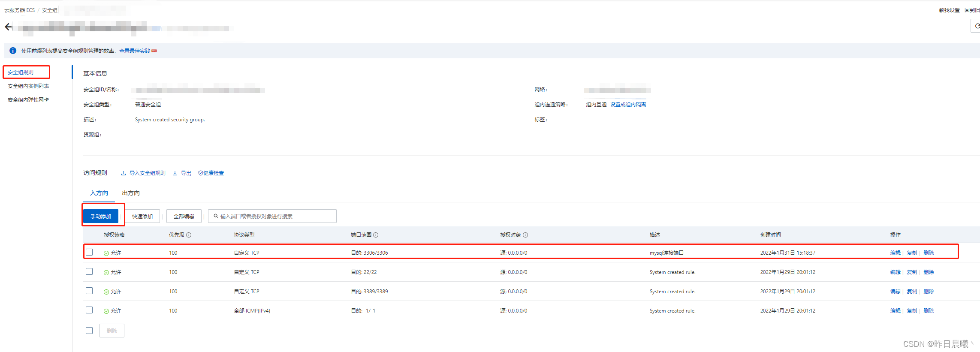This screenshot has width=980, height=352.
Task: Open info tooltip next to 授权对象
Action: (525, 235)
